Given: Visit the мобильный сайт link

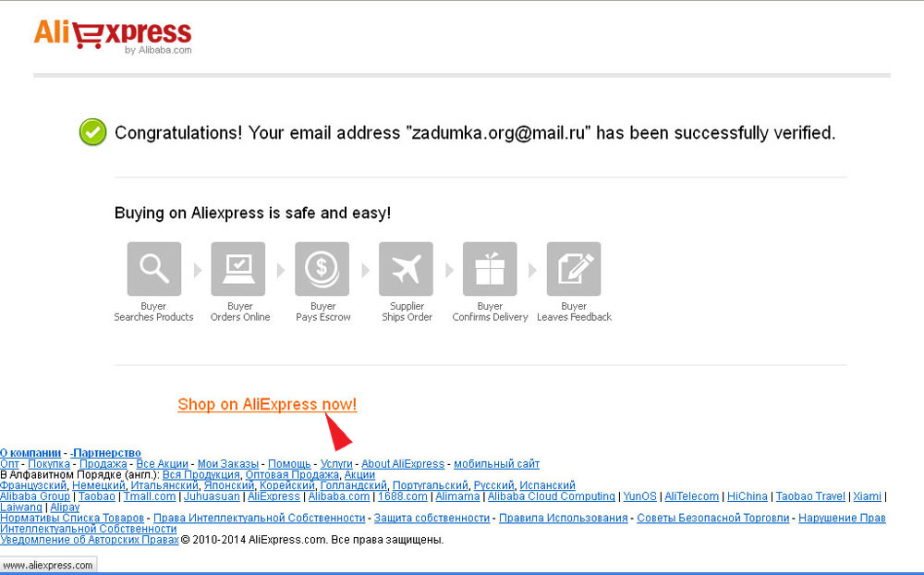Looking at the screenshot, I should coord(497,464).
